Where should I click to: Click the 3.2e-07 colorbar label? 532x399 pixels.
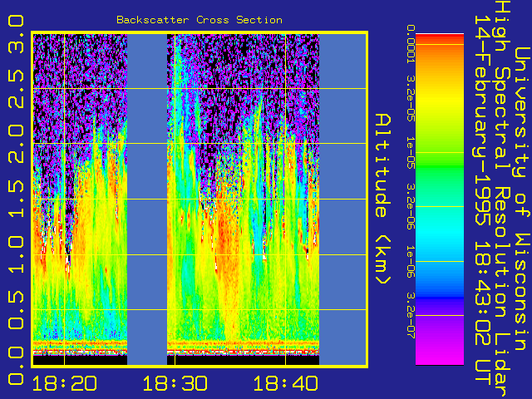tap(411, 315)
